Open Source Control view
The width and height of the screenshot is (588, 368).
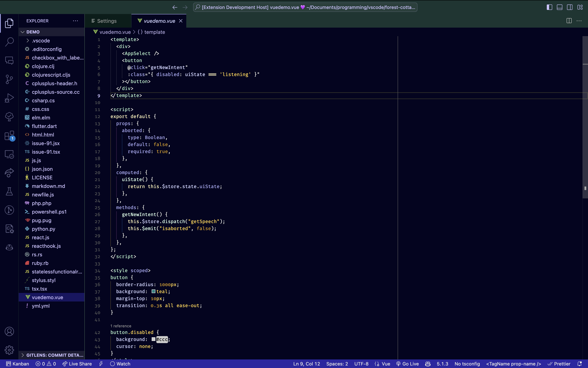9,79
